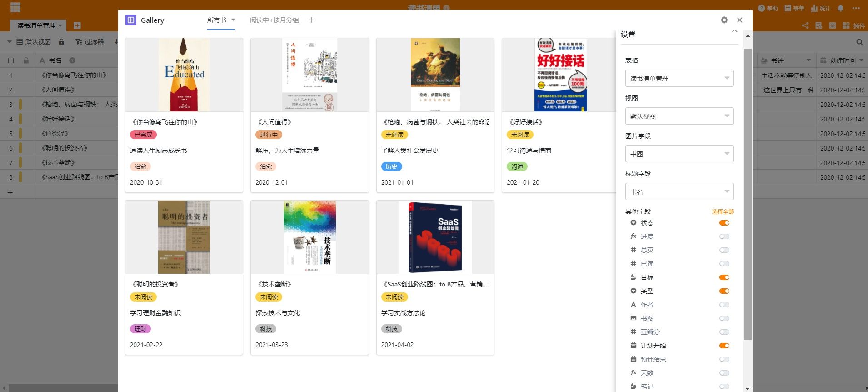Click the data-processing icon beside share
The width and height of the screenshot is (868, 392).
click(818, 25)
